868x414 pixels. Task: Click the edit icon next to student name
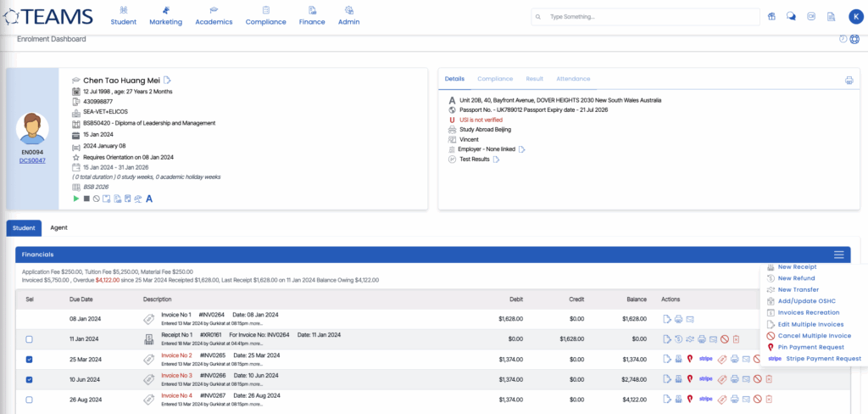168,80
